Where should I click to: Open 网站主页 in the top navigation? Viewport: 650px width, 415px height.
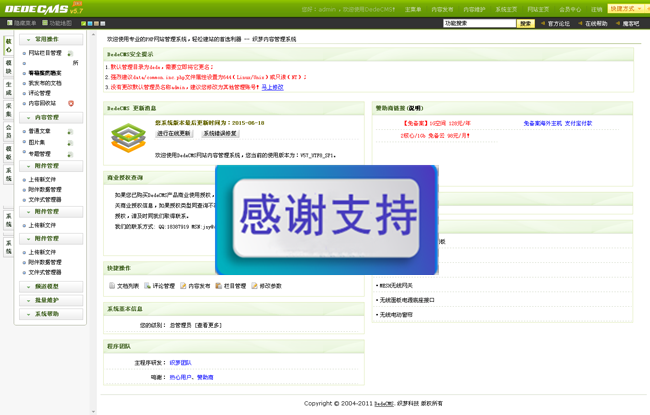pyautogui.click(x=538, y=9)
